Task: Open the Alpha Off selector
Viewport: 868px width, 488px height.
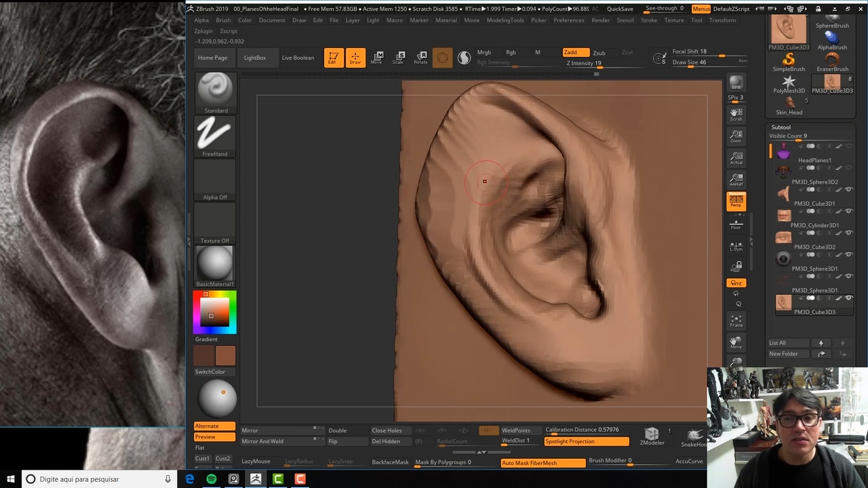Action: click(x=215, y=178)
